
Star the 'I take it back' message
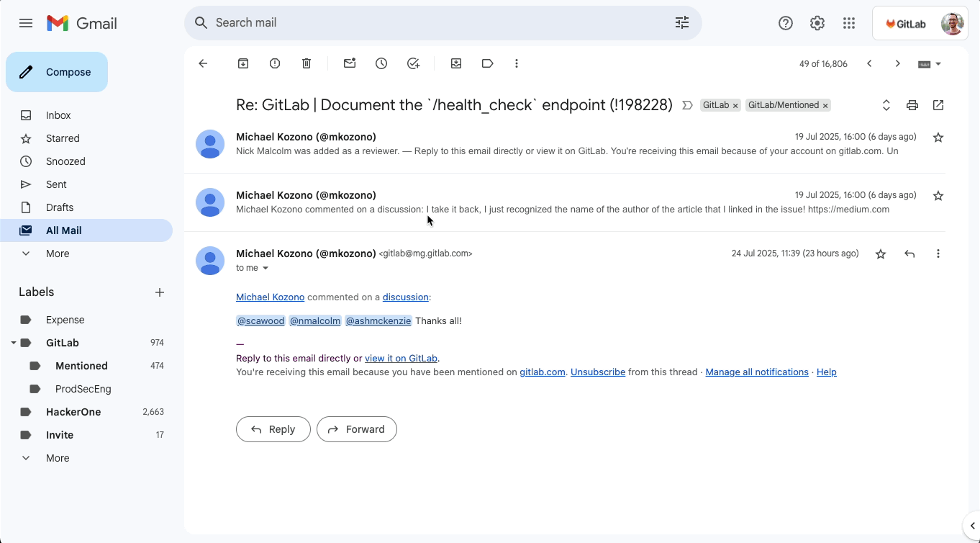938,196
